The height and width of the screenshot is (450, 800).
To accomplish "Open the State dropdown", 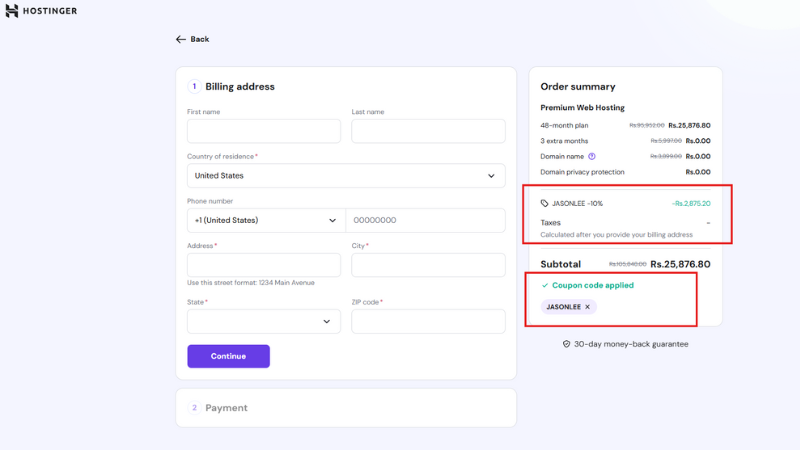I will (x=264, y=321).
